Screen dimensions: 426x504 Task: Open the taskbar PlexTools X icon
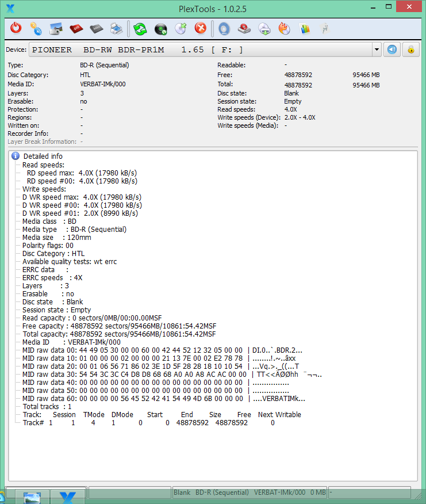tap(67, 497)
